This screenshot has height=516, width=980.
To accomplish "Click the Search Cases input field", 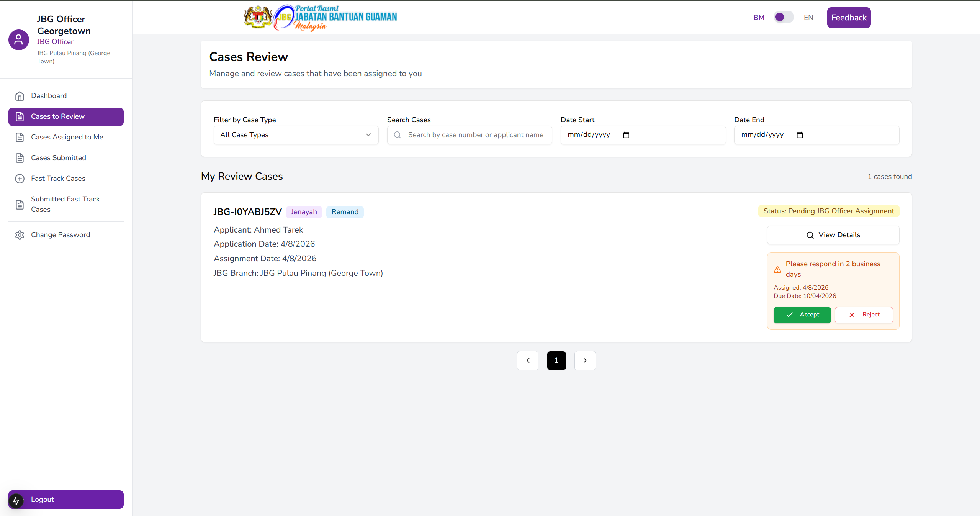I will (475, 135).
